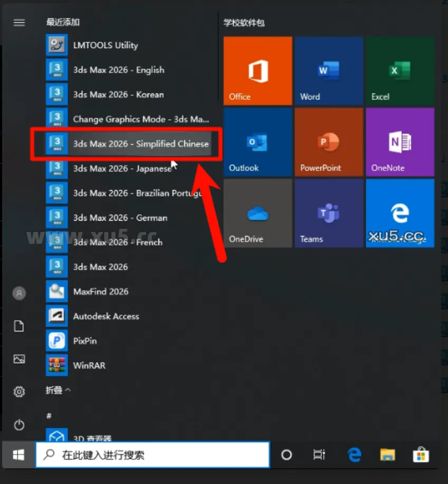Open the Power options icon
This screenshot has height=484, width=448.
click(x=19, y=425)
